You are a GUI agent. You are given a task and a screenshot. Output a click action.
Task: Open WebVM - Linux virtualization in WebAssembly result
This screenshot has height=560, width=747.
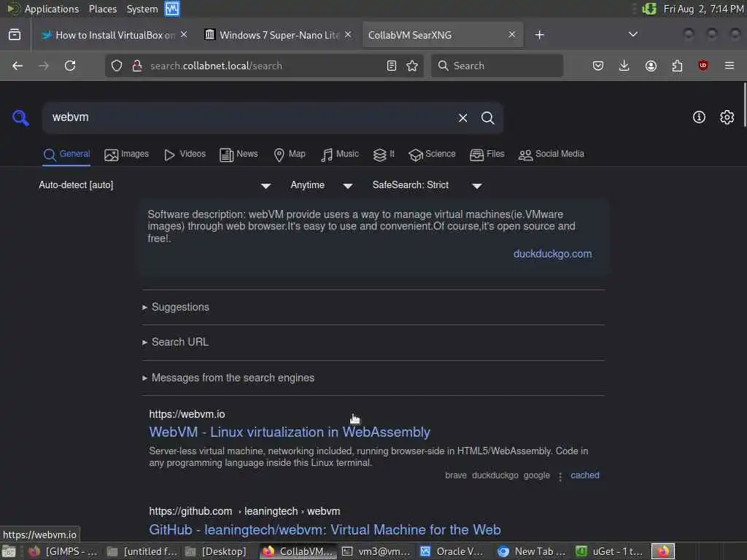(x=290, y=432)
